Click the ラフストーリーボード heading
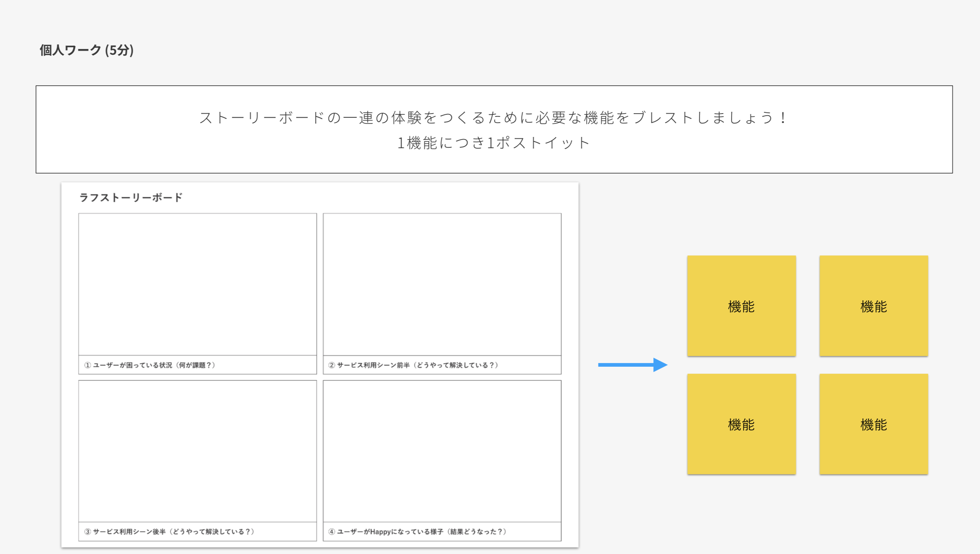Screen dimensions: 980x554 (131, 198)
